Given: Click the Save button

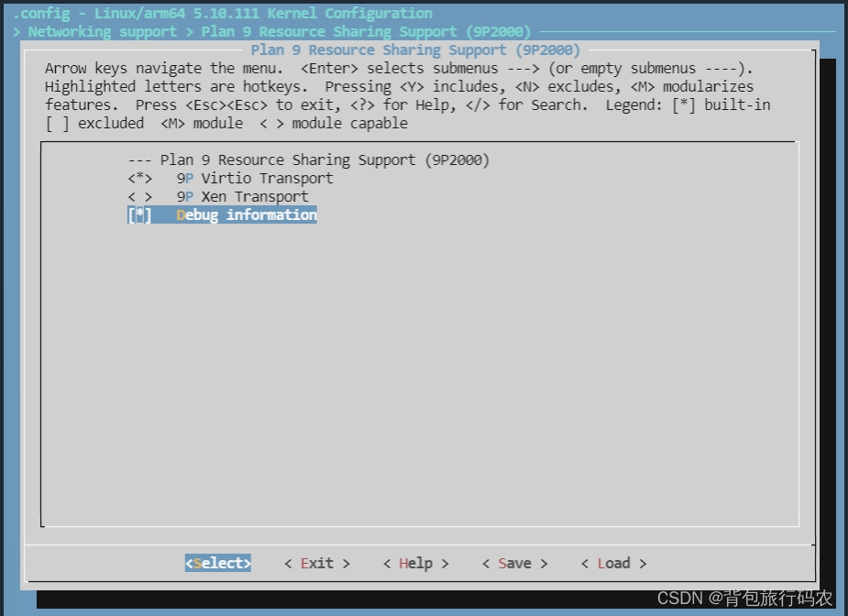Looking at the screenshot, I should pos(515,563).
